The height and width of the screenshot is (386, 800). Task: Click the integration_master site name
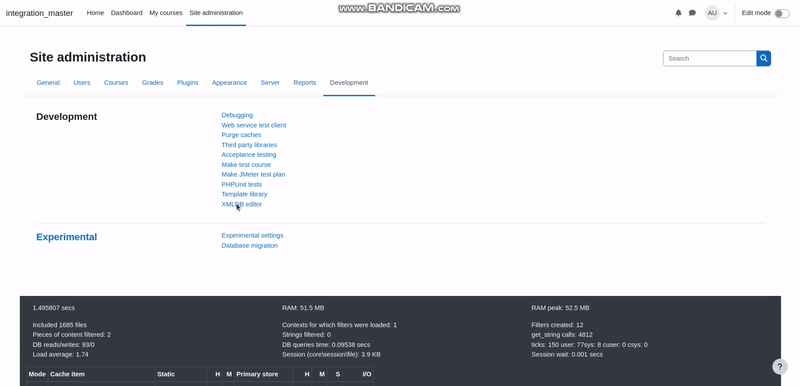click(39, 13)
